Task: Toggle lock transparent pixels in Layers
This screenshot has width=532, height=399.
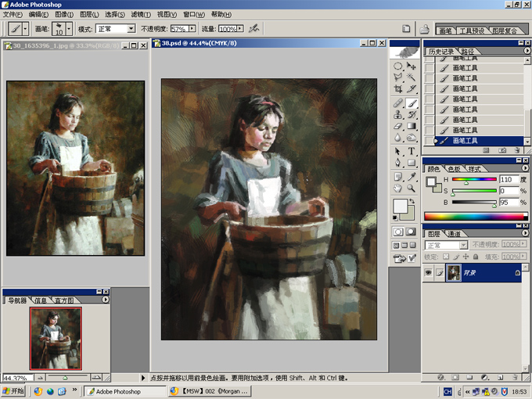Action: pos(446,257)
